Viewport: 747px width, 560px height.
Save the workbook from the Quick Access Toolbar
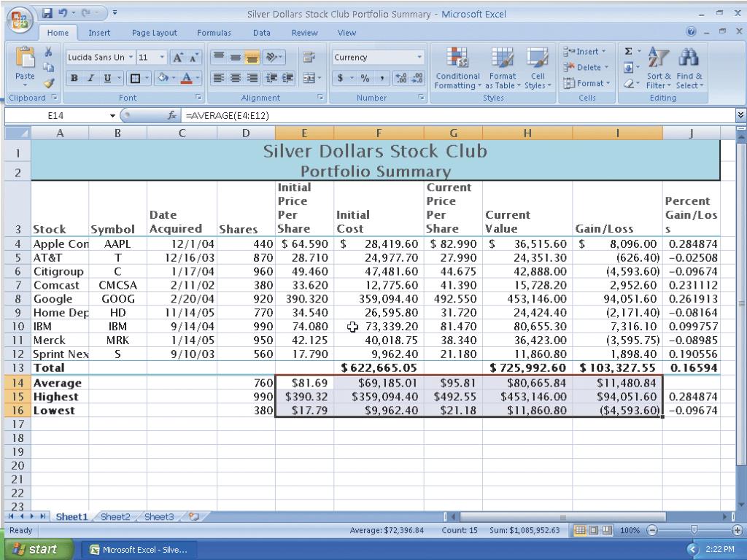pos(47,13)
